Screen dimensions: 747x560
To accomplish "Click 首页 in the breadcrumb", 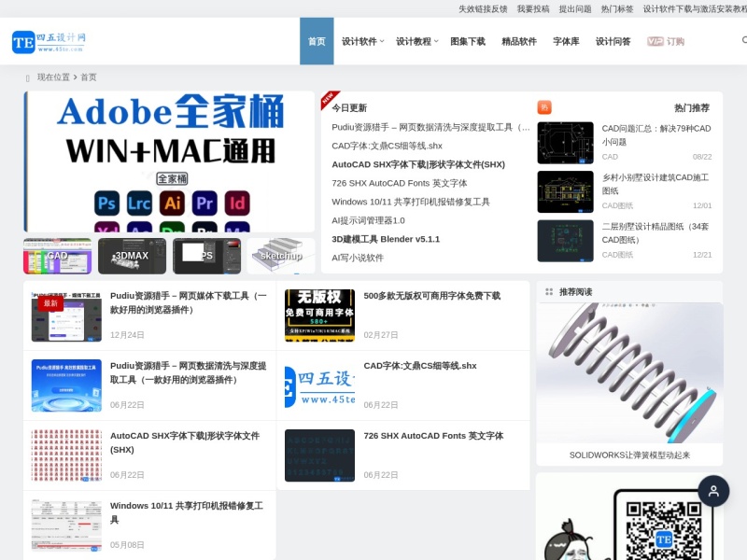I will (88, 77).
